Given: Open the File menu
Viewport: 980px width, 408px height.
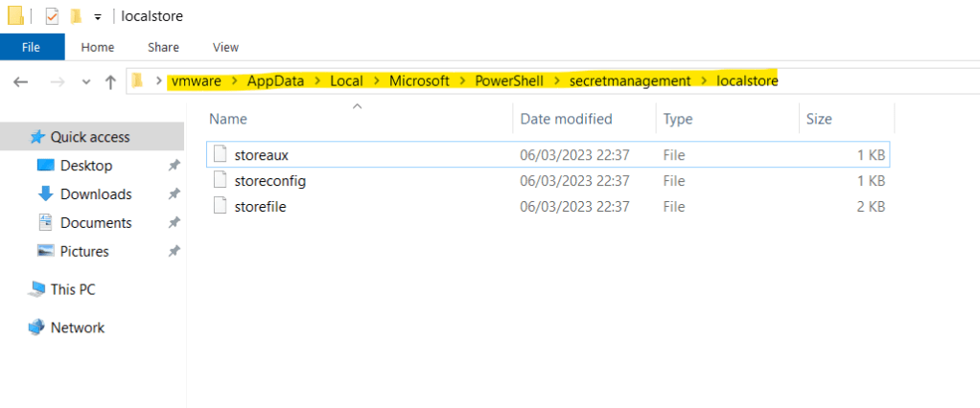Looking at the screenshot, I should (x=32, y=47).
